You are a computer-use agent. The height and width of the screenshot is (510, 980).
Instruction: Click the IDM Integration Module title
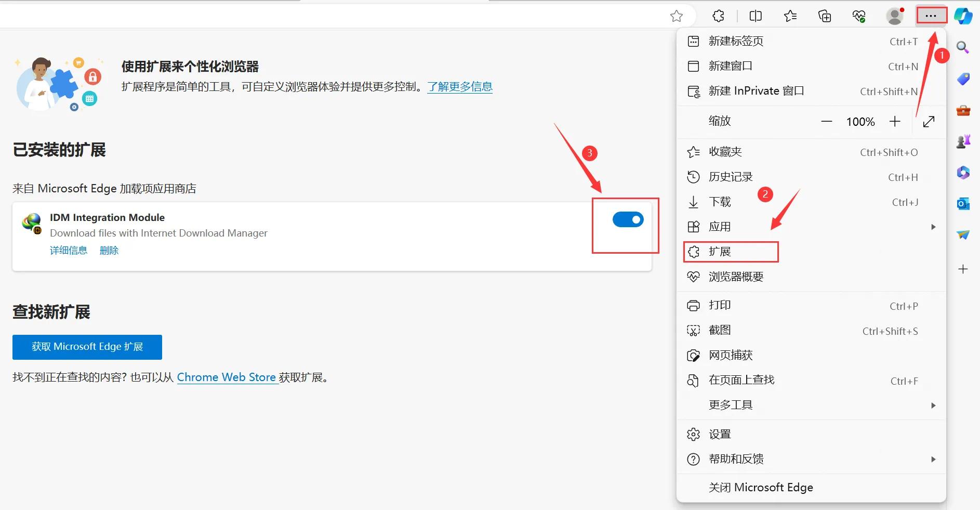pos(107,217)
